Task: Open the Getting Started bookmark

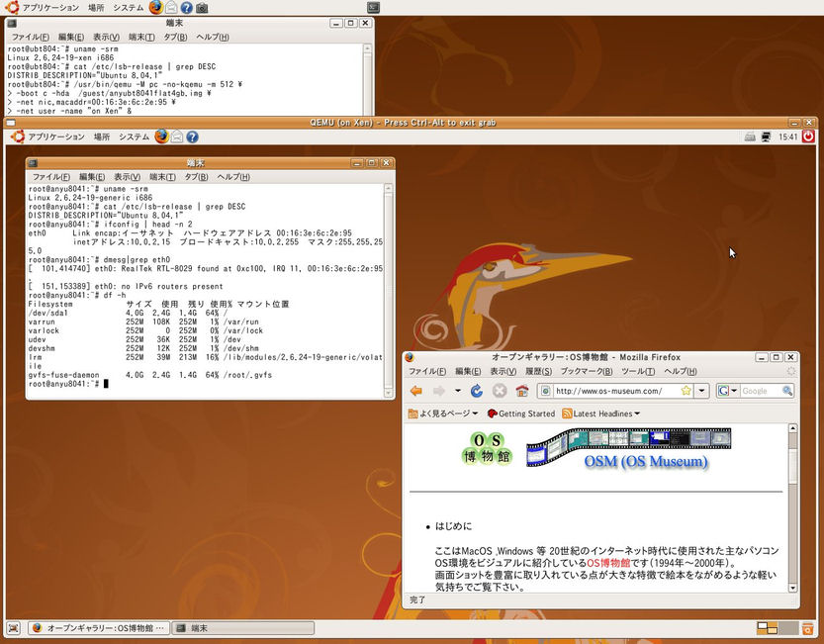Action: [520, 414]
